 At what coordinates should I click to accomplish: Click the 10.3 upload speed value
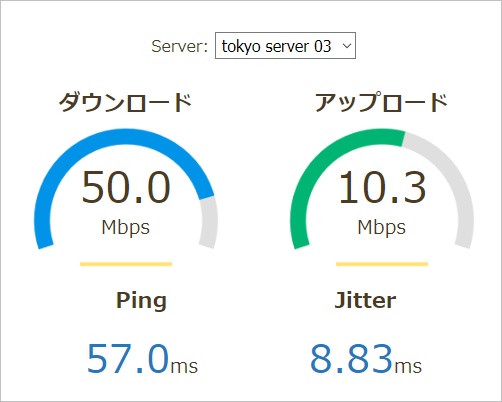coord(382,187)
